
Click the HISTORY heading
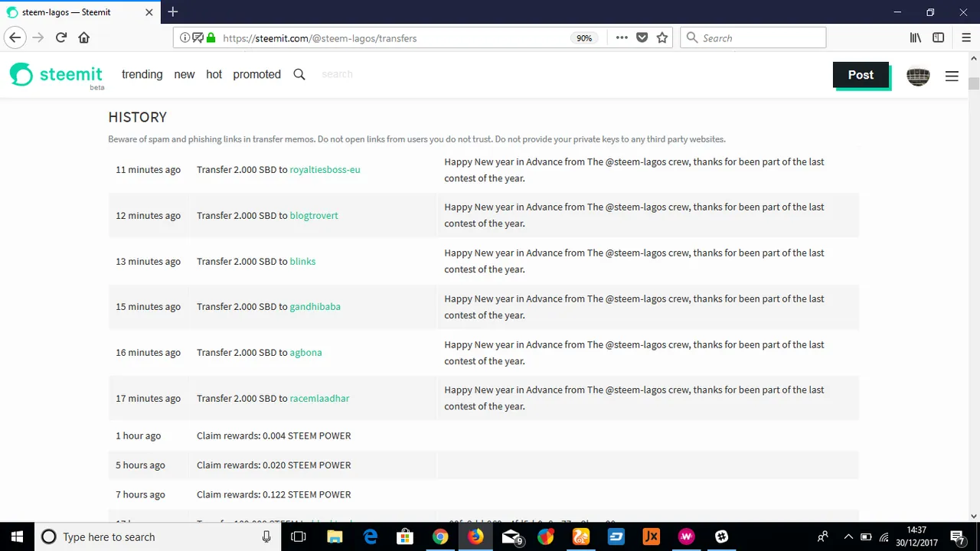click(138, 117)
